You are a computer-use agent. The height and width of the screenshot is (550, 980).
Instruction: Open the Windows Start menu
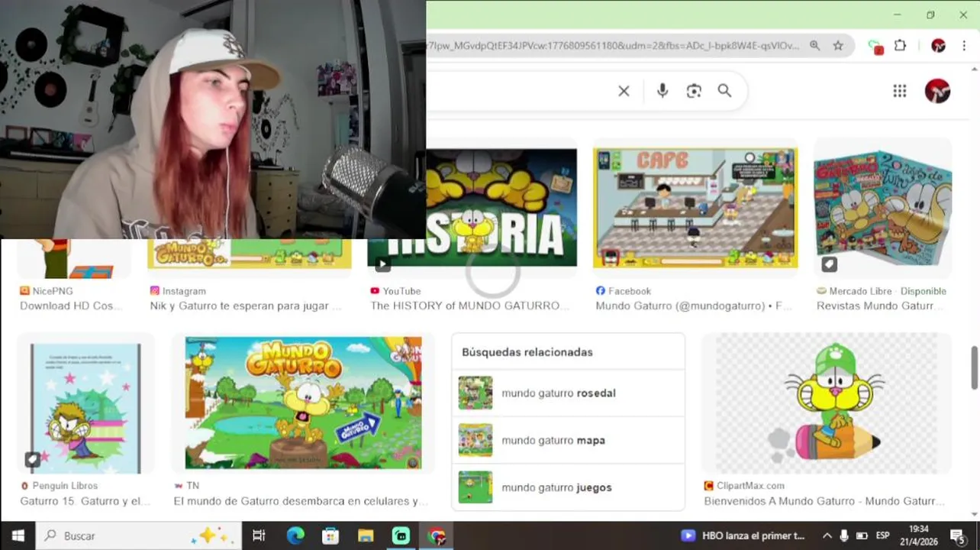point(18,535)
